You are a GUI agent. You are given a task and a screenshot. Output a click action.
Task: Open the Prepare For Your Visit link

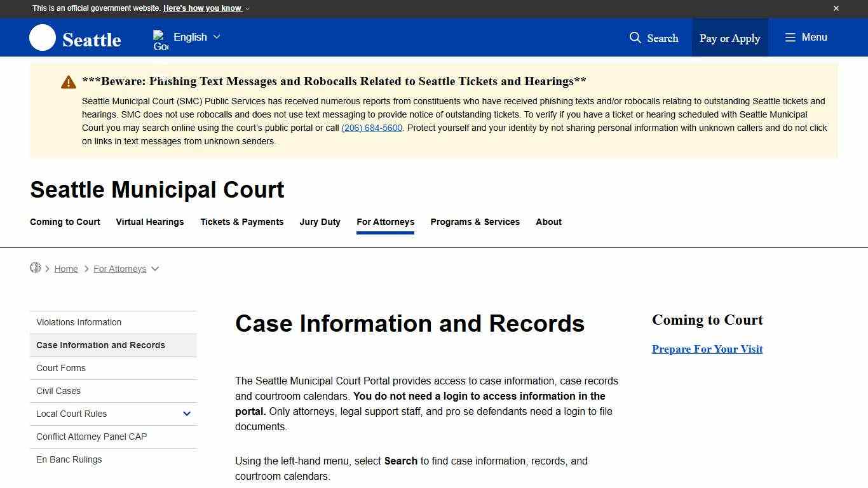click(707, 349)
